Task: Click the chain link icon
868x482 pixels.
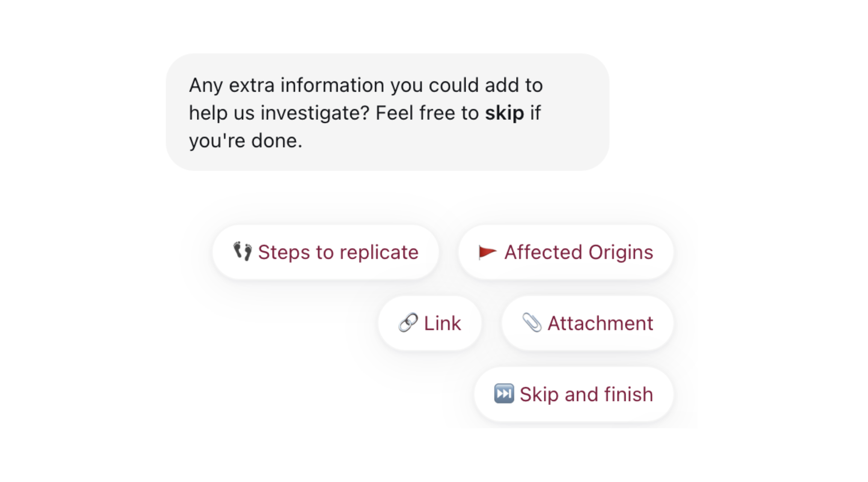Action: (408, 323)
